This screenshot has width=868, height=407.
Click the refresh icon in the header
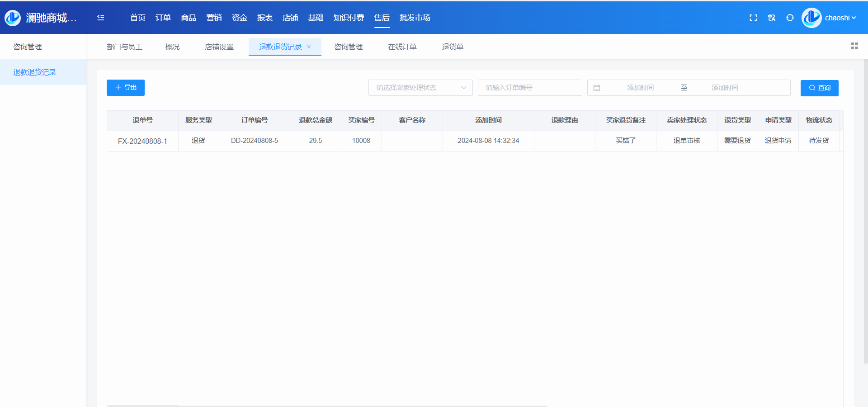(x=790, y=18)
